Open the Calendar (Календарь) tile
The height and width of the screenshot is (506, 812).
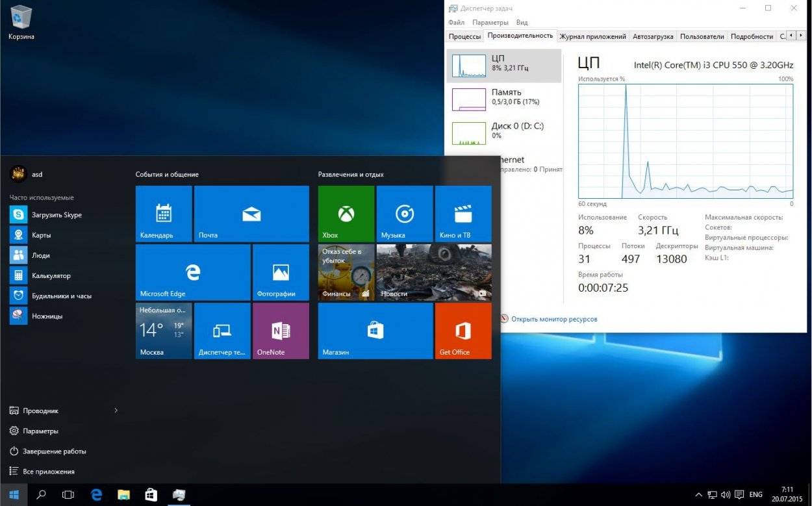coord(163,214)
